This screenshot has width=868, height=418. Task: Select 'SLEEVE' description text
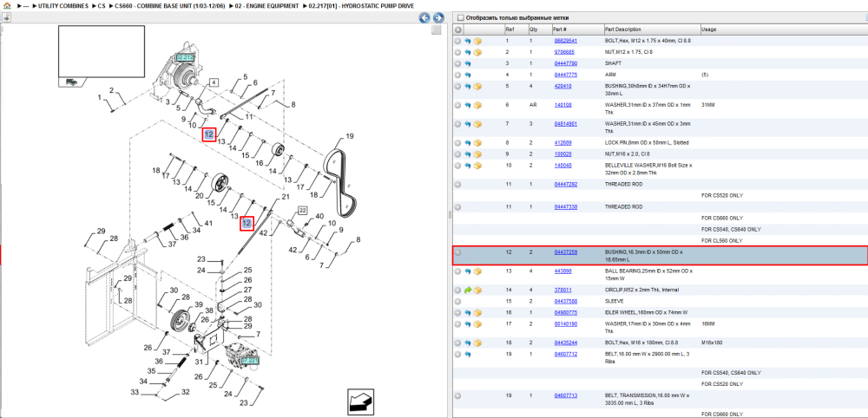coord(615,301)
